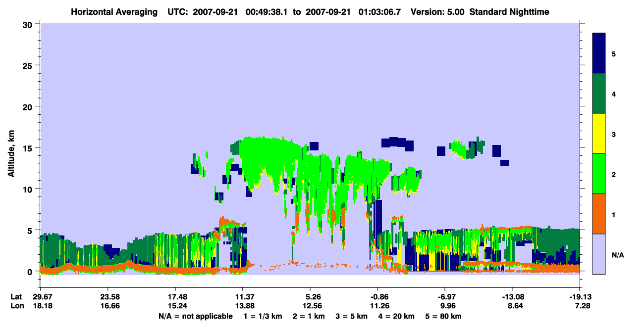Click the legend text '1 = 1/3 km'
This screenshot has height=330, width=644.
coord(262,316)
